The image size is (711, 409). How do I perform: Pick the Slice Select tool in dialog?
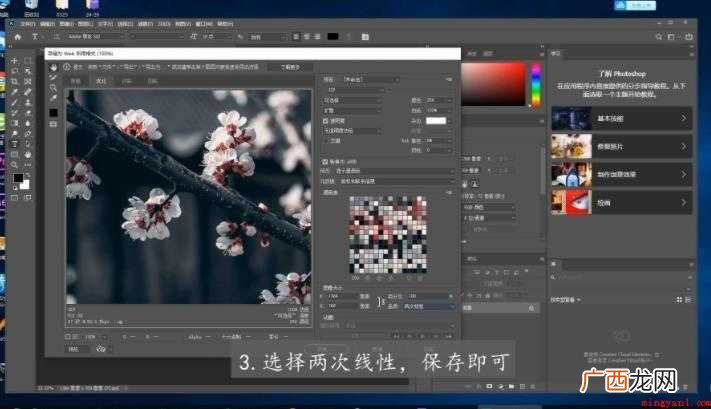coord(54,78)
